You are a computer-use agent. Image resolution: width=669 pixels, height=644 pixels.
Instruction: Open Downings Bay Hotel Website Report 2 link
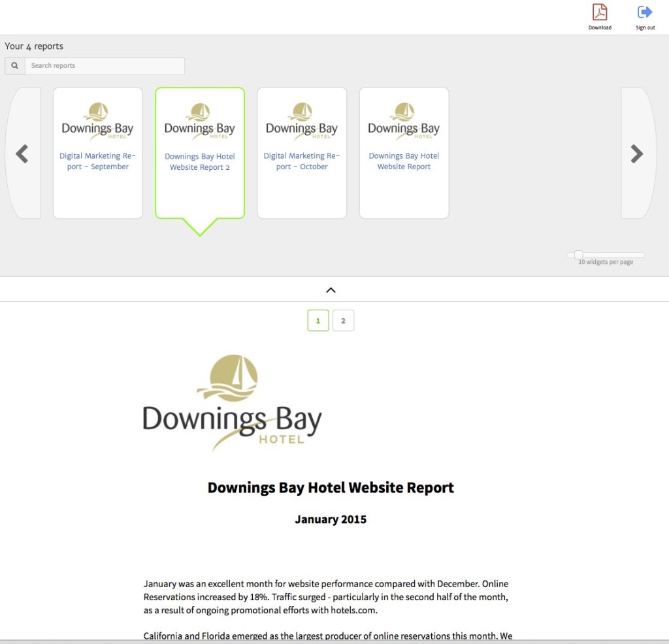200,161
